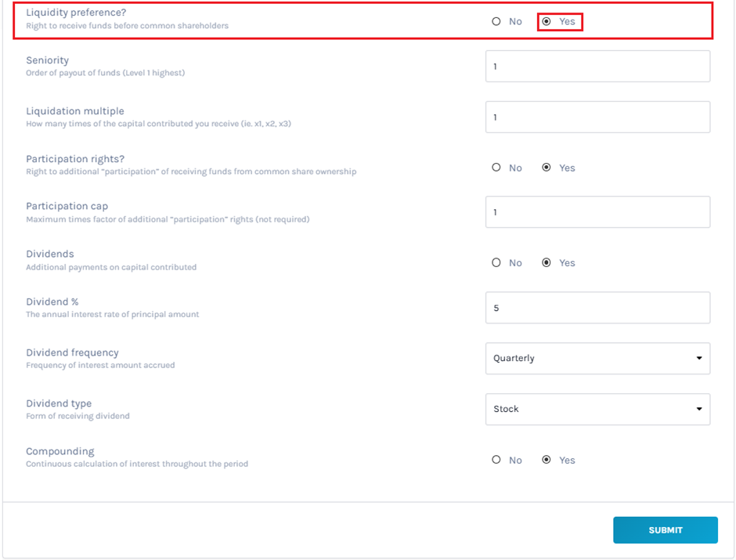Click the 'Seniority' label text
Image resolution: width=736 pixels, height=560 pixels.
pyautogui.click(x=48, y=60)
